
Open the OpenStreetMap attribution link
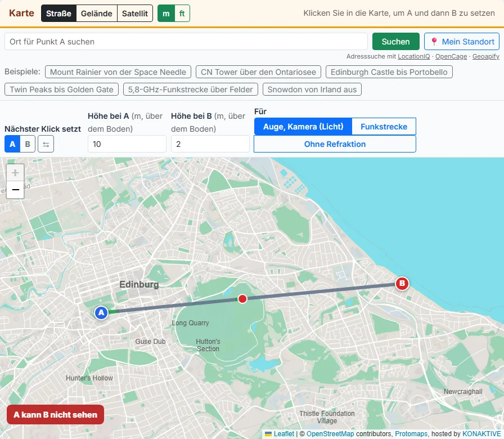(x=330, y=434)
